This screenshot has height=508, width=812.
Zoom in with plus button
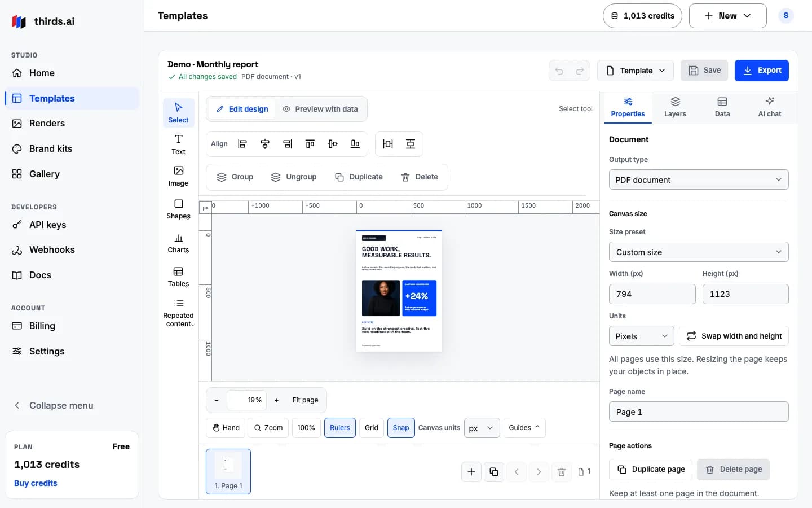pos(277,400)
